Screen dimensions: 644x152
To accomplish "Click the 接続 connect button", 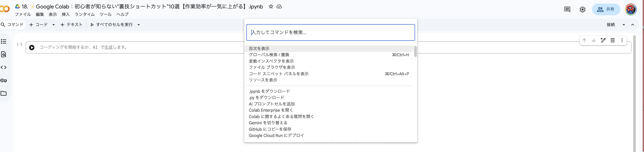I will point(610,25).
